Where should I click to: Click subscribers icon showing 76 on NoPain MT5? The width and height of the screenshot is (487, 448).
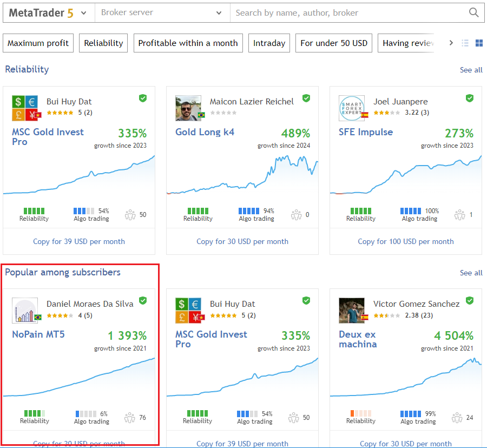point(130,418)
